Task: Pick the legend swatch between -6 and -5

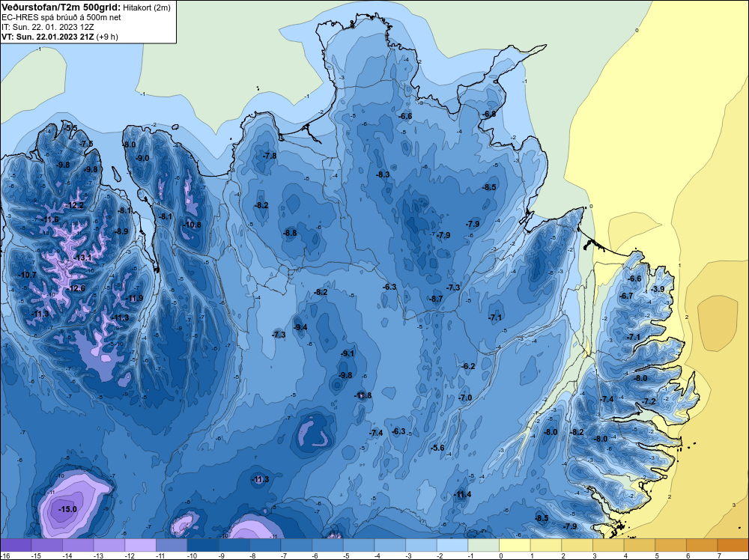Action: [x=327, y=545]
